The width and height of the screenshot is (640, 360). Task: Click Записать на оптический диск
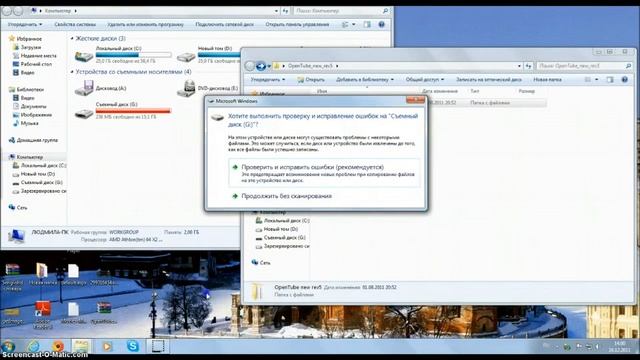tap(489, 80)
